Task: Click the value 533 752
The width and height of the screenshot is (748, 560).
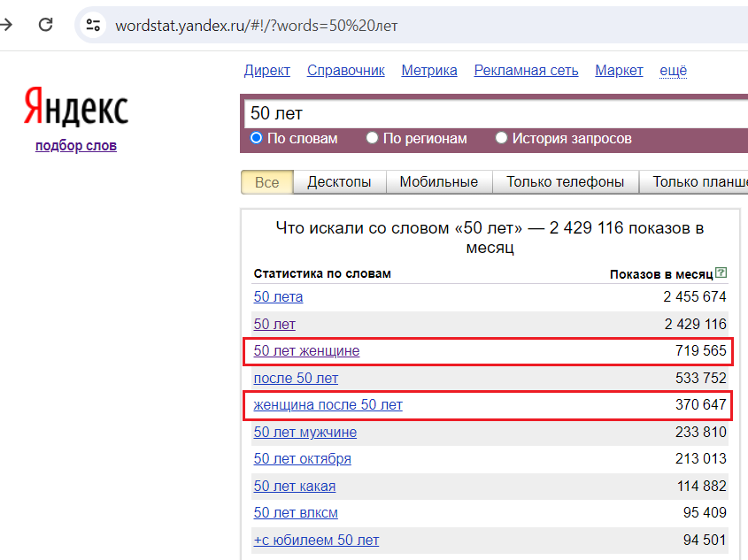Action: click(x=701, y=379)
